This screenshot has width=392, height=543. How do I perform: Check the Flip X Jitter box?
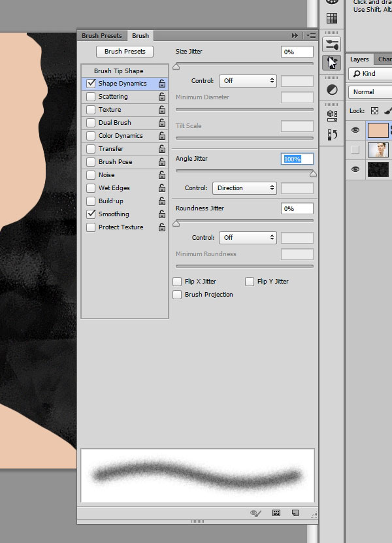coord(177,282)
